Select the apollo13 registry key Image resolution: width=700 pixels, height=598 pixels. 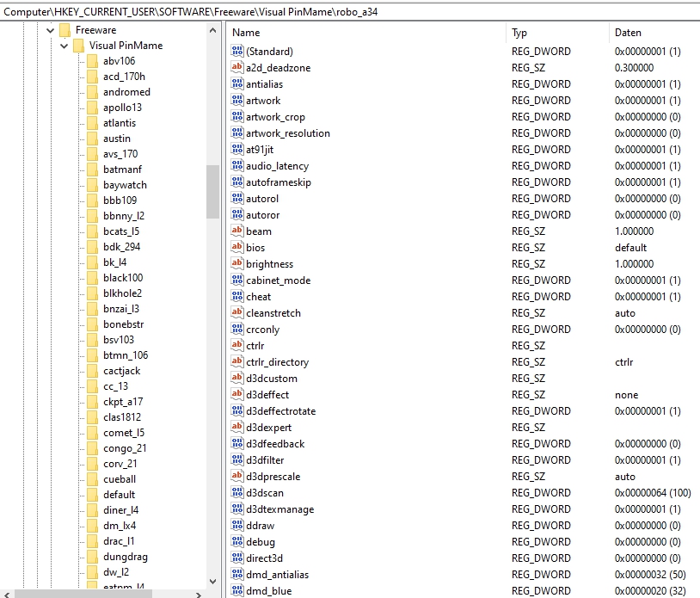(122, 108)
